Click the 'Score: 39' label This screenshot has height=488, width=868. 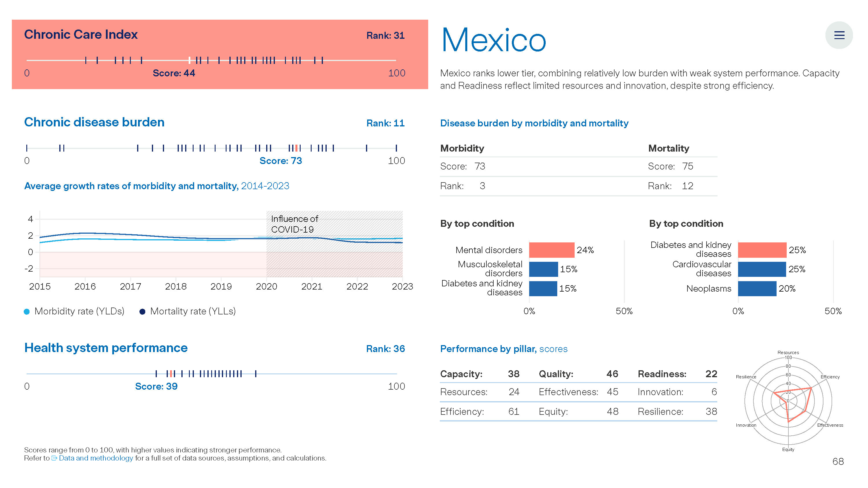pyautogui.click(x=156, y=386)
